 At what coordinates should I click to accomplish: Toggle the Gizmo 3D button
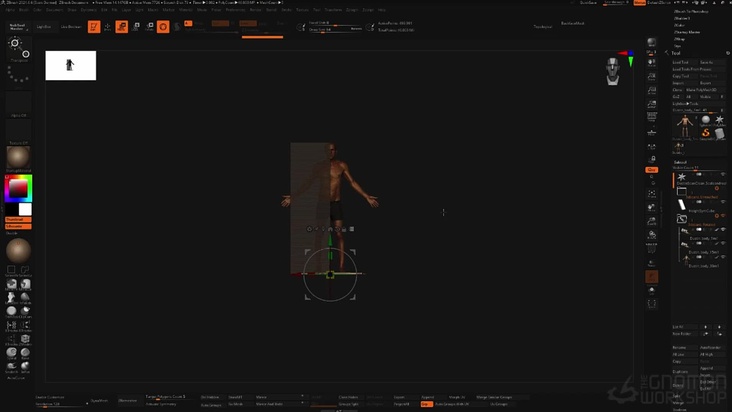point(163,27)
